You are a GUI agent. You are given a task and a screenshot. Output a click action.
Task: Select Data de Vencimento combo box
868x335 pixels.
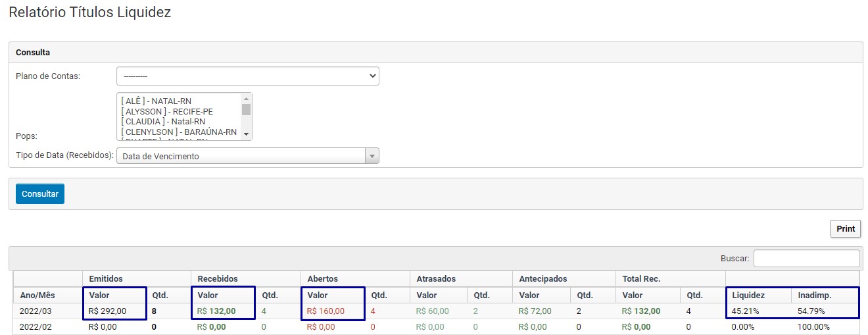coord(241,156)
